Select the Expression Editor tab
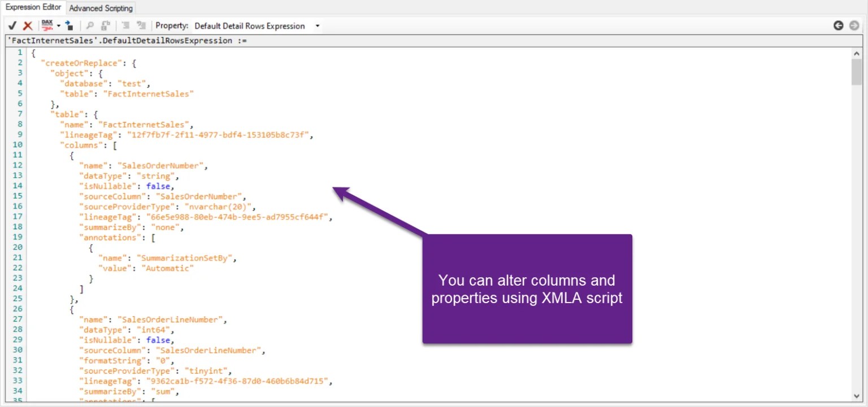This screenshot has width=868, height=407. pos(33,7)
